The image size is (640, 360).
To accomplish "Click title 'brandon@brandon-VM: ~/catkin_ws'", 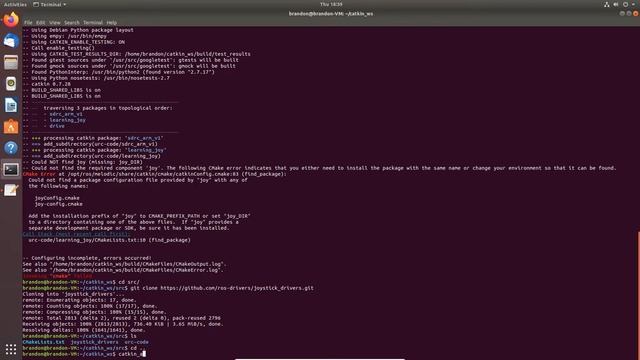I will point(331,13).
